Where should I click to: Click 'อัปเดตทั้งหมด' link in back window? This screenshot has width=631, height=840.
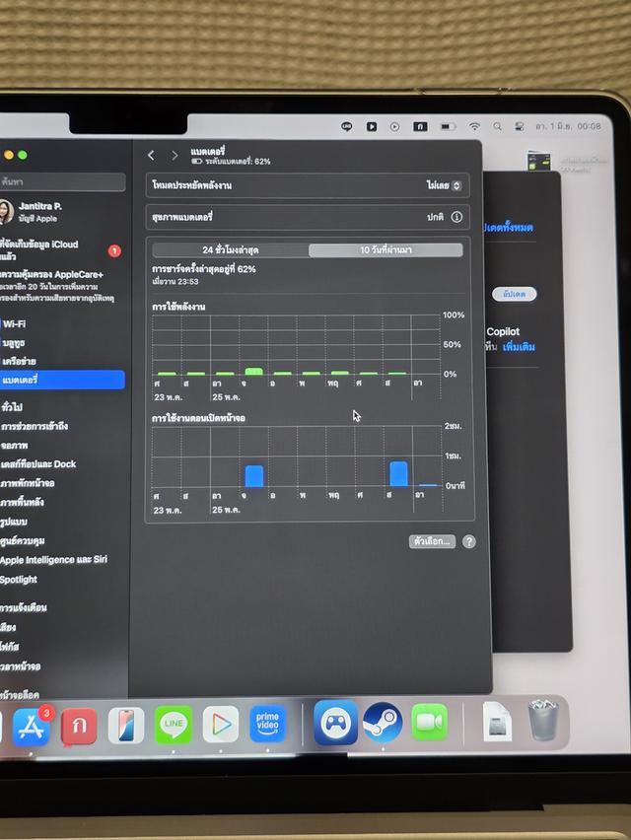click(508, 228)
